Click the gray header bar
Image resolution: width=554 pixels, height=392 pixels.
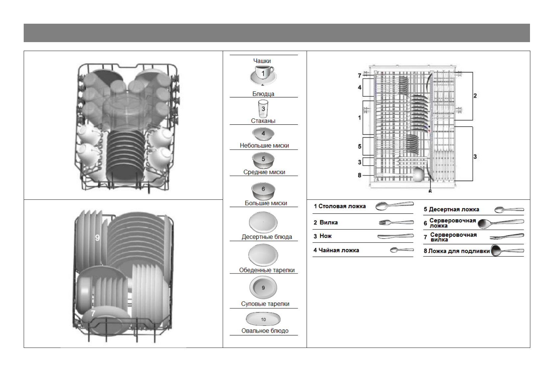click(276, 33)
